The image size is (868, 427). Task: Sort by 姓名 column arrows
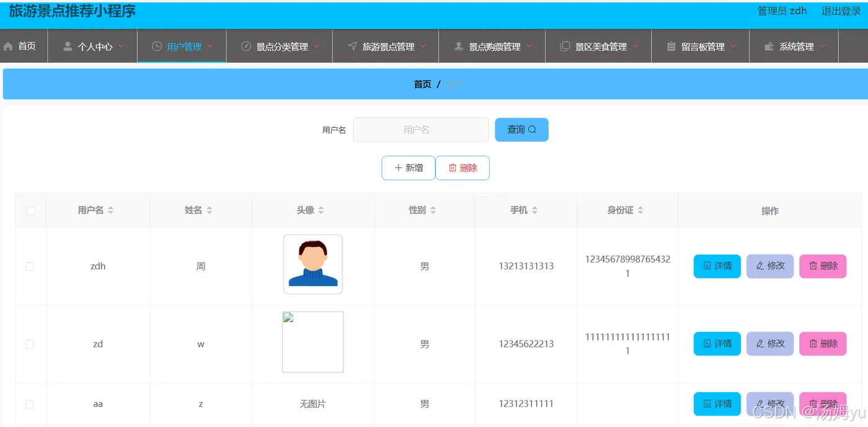pyautogui.click(x=210, y=210)
